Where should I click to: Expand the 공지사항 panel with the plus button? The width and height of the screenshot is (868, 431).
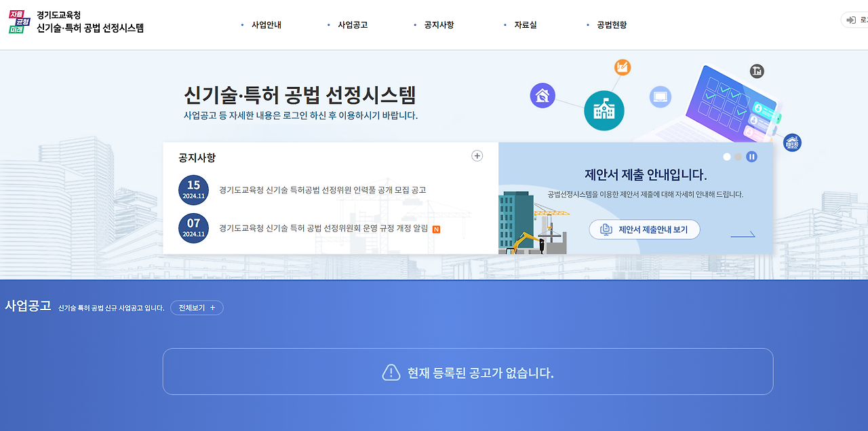(477, 155)
